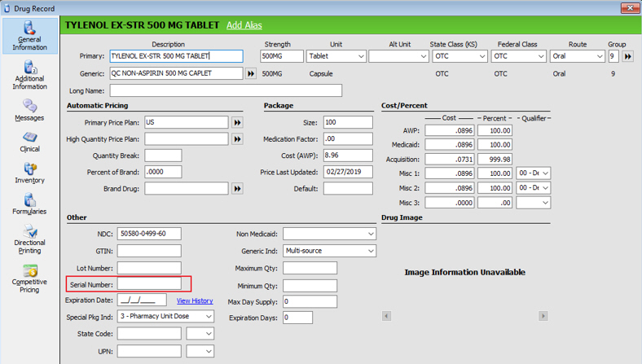The width and height of the screenshot is (642, 364).
Task: Open the Additional Information section
Action: pyautogui.click(x=29, y=75)
